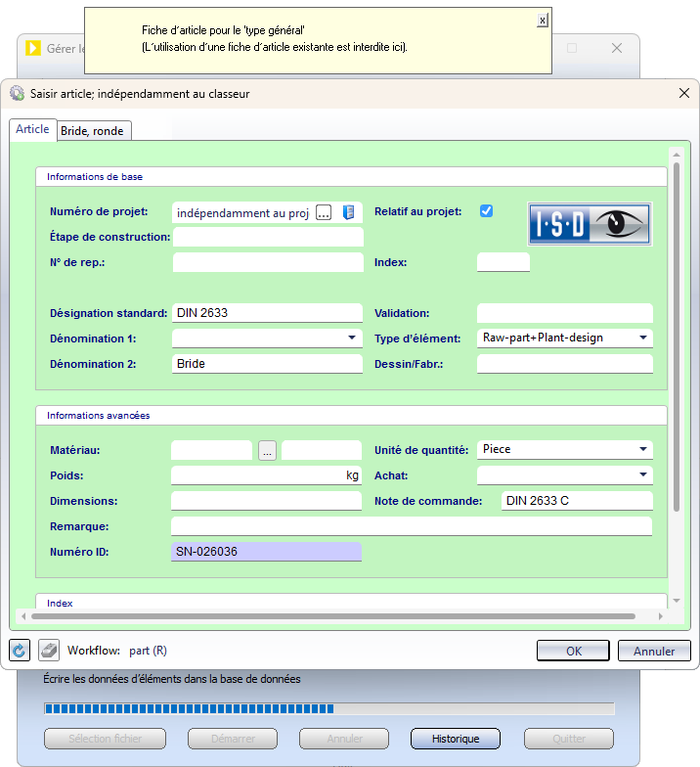Click the Validation input field
This screenshot has width=700, height=767.
[x=565, y=313]
